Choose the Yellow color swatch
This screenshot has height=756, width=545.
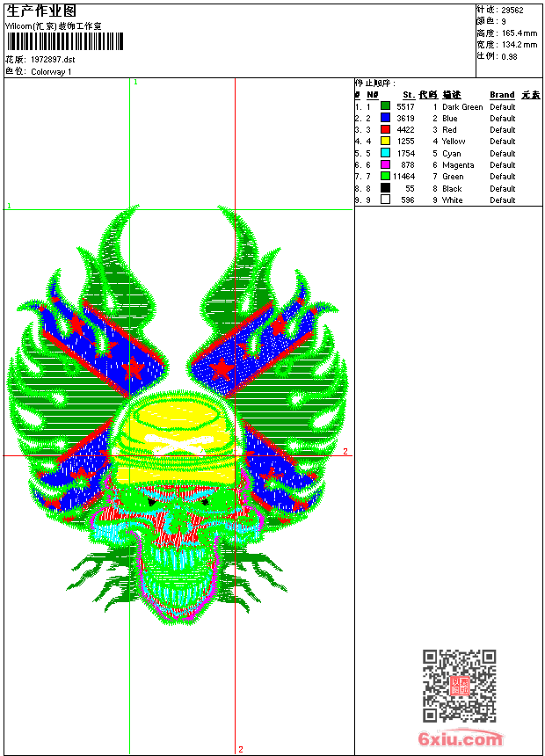[385, 141]
